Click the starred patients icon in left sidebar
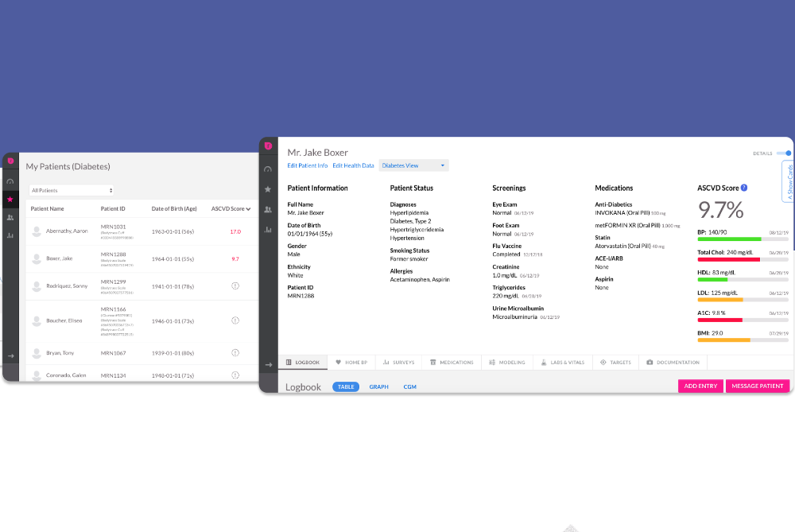The width and height of the screenshot is (795, 532). pyautogui.click(x=10, y=199)
